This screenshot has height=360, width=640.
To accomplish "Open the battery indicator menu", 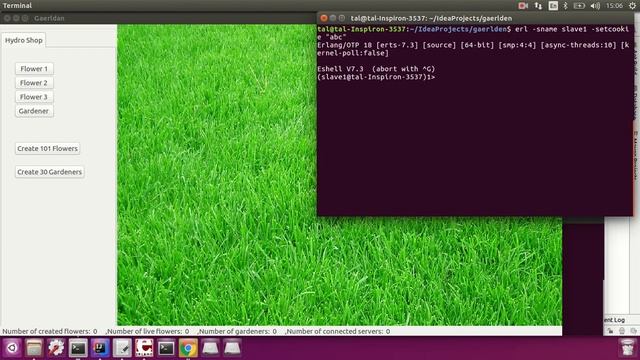I will [579, 5].
